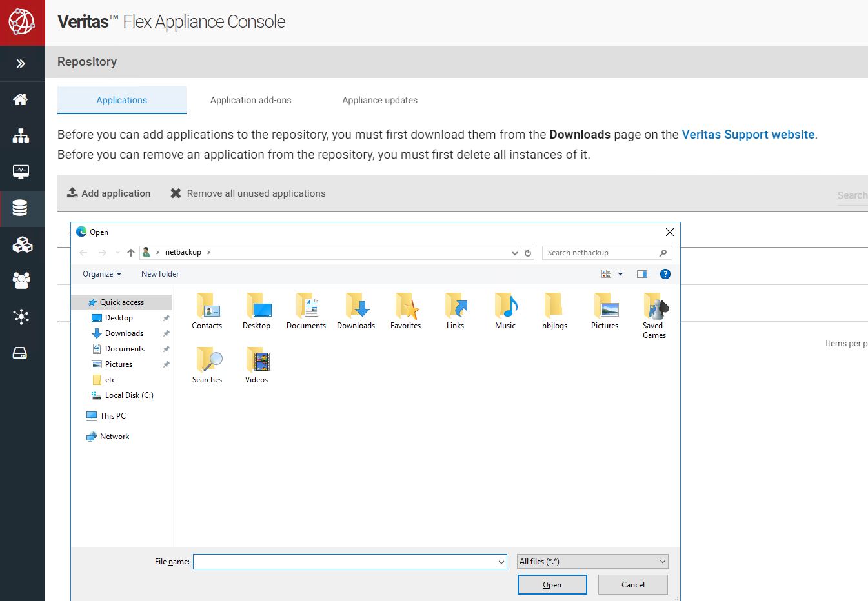The image size is (868, 601).
Task: Open the Veritas Support website link
Action: (748, 135)
